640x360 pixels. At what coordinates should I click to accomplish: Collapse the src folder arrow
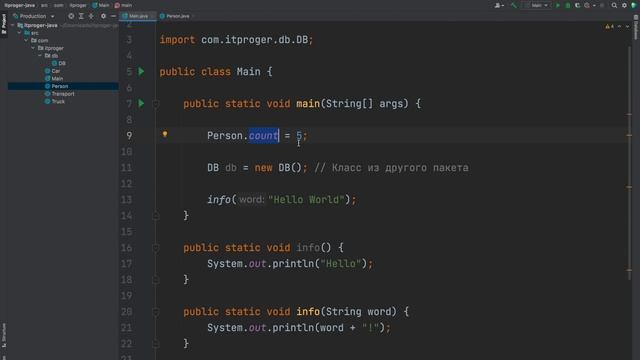point(20,33)
